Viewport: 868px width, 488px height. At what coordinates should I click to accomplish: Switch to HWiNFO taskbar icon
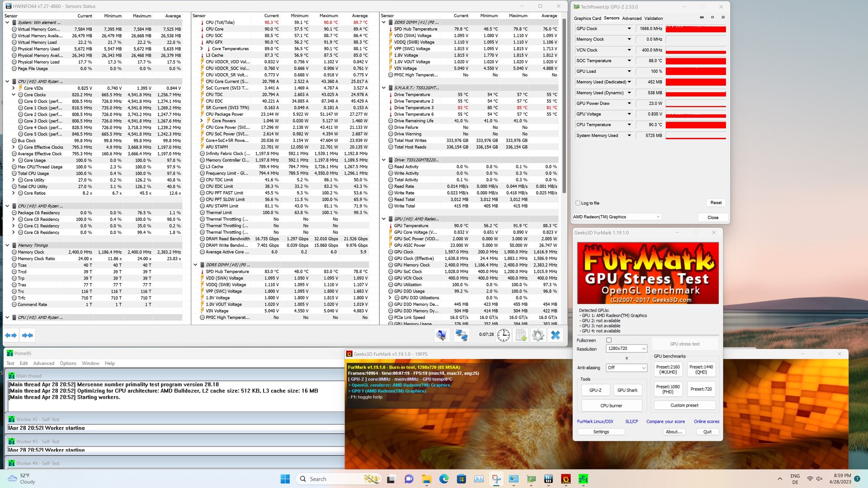(548, 479)
